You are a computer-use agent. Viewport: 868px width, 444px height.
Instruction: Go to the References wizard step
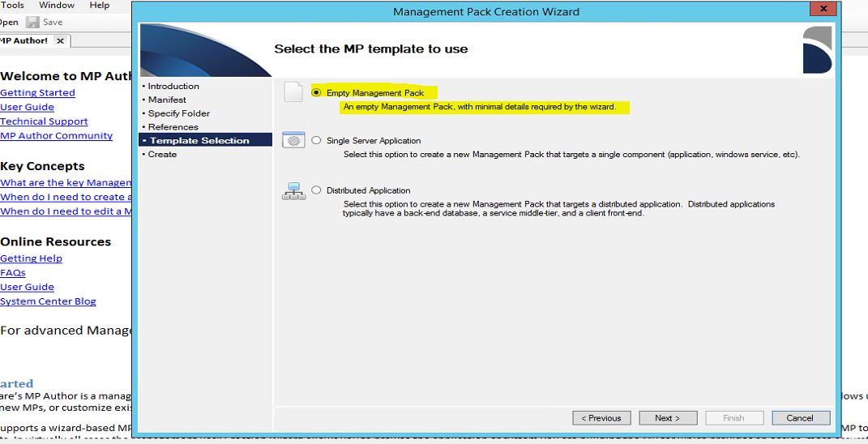[x=173, y=126]
